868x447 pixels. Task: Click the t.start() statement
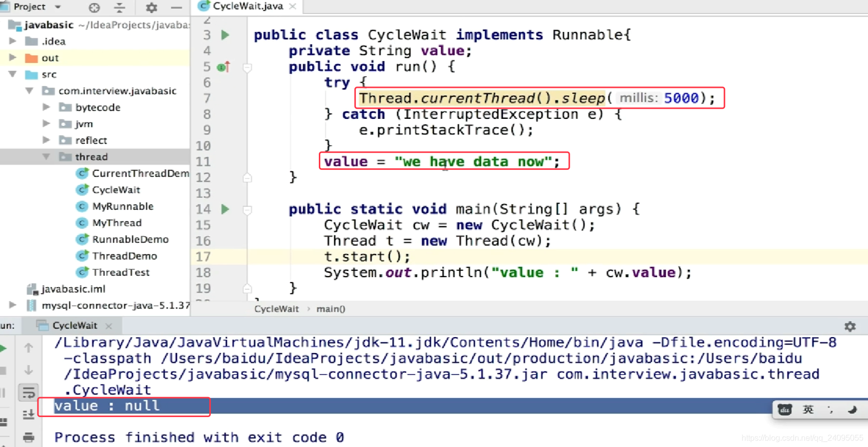tap(367, 257)
